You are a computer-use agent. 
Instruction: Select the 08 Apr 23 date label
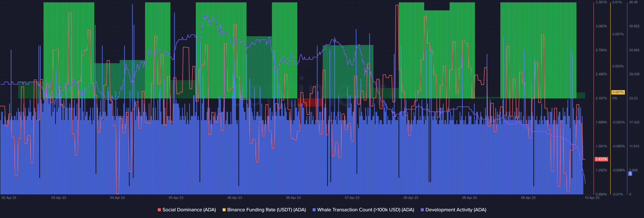coord(411,198)
